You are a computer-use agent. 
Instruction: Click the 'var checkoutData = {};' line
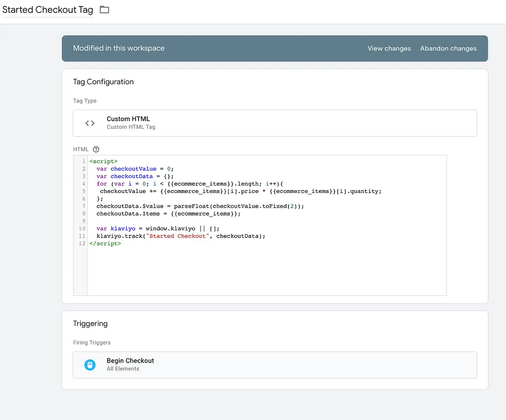point(135,176)
